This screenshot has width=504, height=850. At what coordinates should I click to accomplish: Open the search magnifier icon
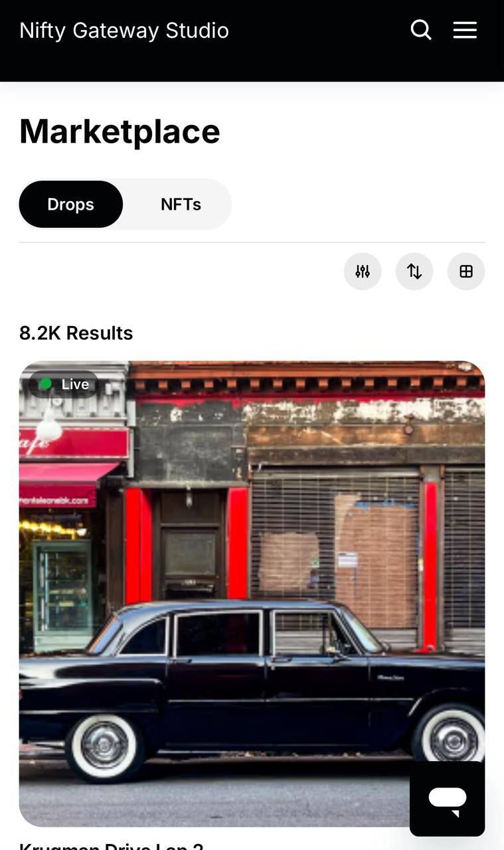tap(421, 30)
